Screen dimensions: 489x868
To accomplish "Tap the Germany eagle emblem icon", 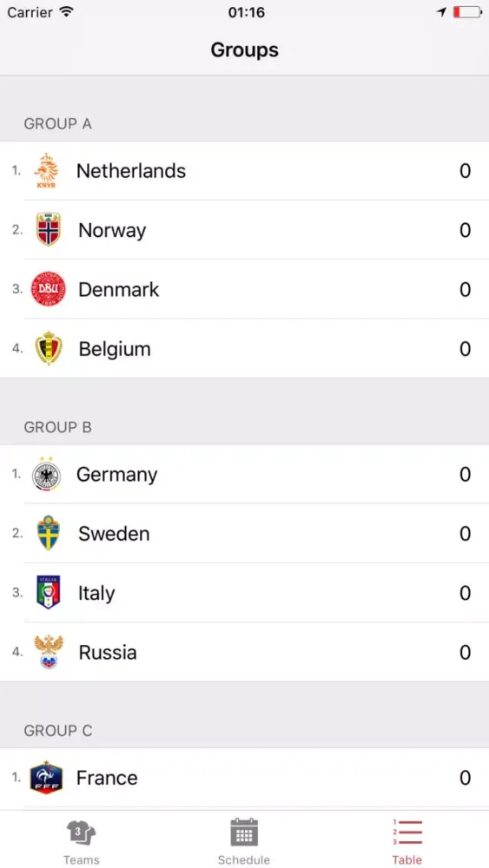I will pos(47,475).
